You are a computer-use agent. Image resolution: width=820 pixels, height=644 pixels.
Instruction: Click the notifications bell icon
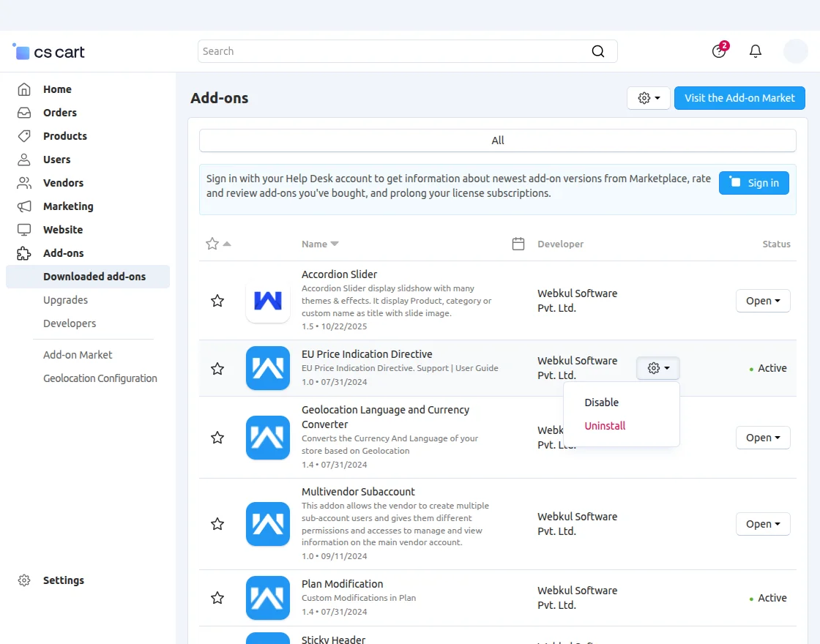(756, 51)
